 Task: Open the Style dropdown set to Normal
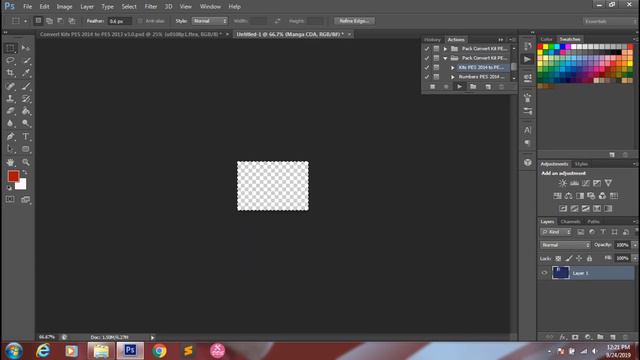(209, 21)
